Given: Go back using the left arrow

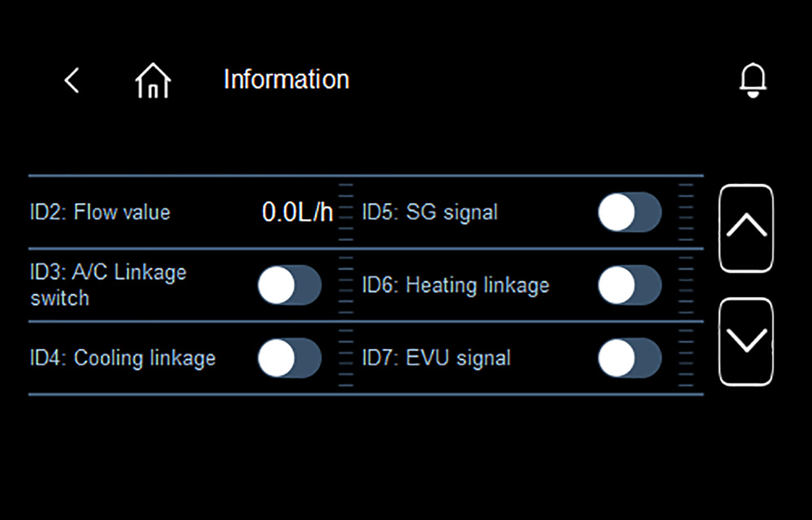Looking at the screenshot, I should [72, 80].
